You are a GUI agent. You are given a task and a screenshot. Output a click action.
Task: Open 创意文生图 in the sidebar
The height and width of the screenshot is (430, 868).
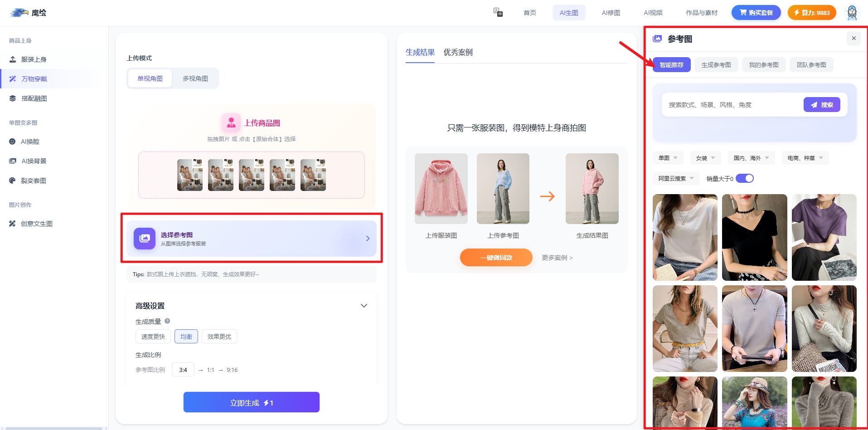coord(36,224)
